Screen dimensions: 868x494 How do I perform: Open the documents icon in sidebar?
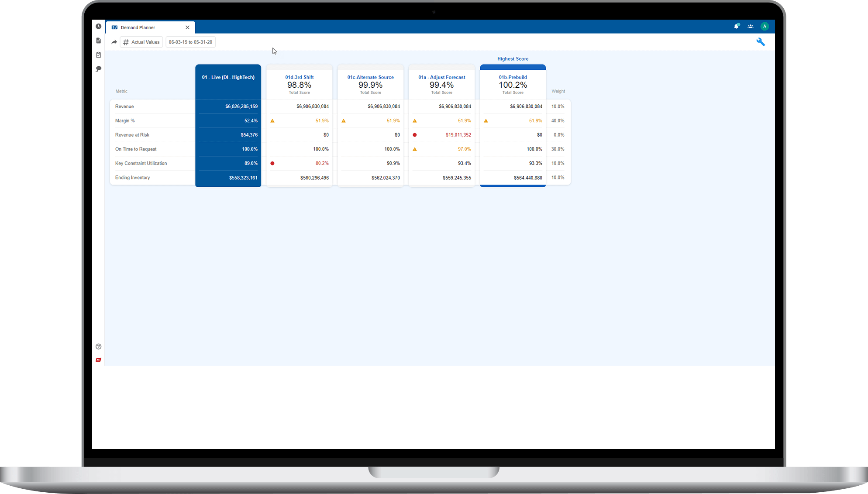click(99, 41)
